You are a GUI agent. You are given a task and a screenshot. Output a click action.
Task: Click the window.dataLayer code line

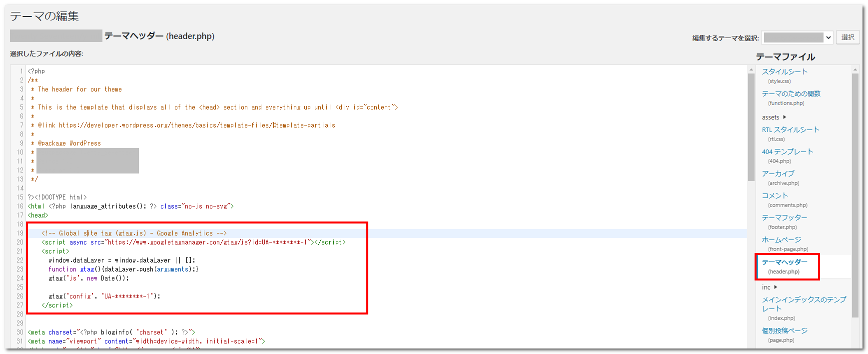(x=122, y=260)
